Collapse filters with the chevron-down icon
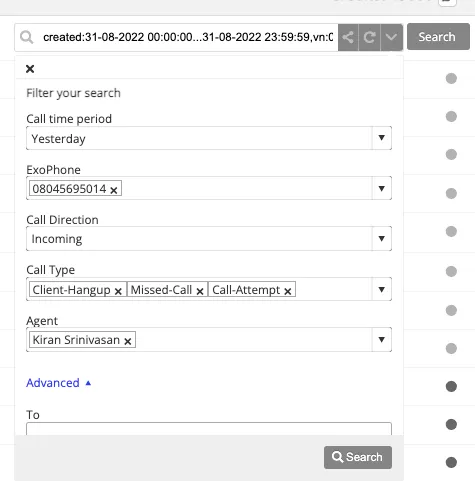This screenshot has height=481, width=475. [391, 37]
